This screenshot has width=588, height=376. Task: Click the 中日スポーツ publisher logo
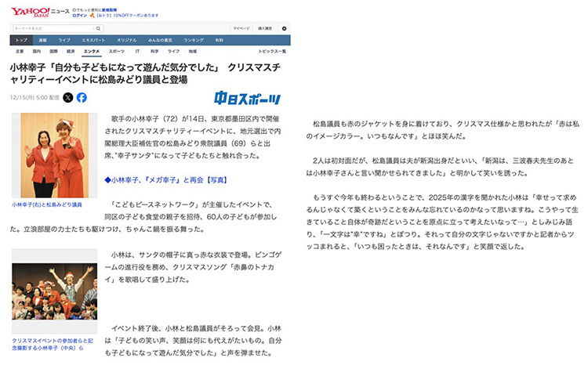click(x=248, y=98)
